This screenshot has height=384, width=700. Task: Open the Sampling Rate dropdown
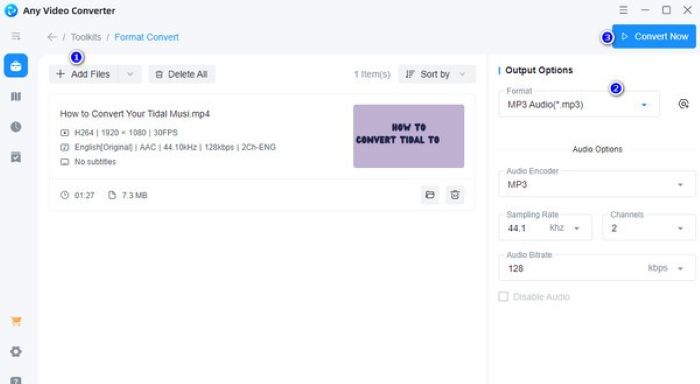click(545, 228)
